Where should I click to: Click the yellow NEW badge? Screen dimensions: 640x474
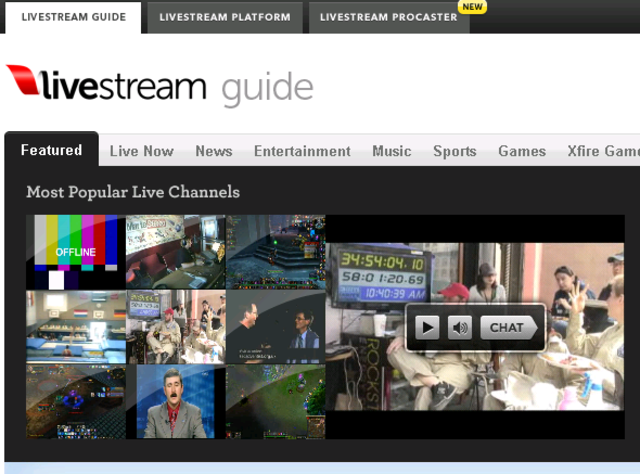tap(472, 7)
